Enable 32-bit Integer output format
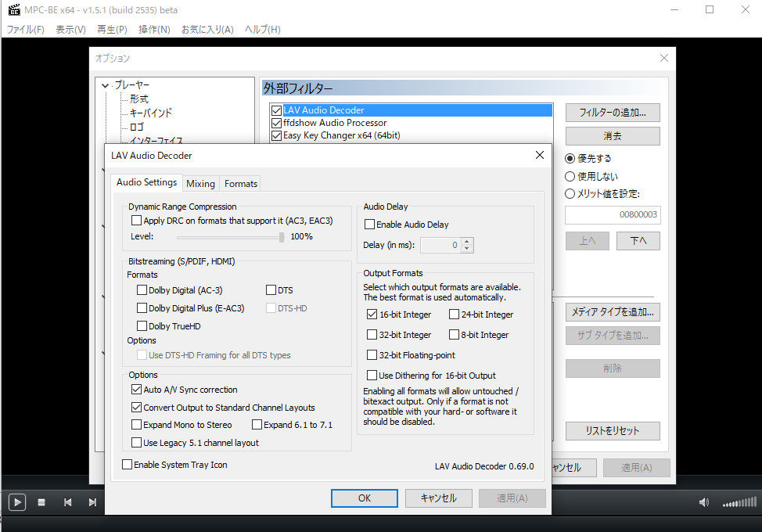 372,335
